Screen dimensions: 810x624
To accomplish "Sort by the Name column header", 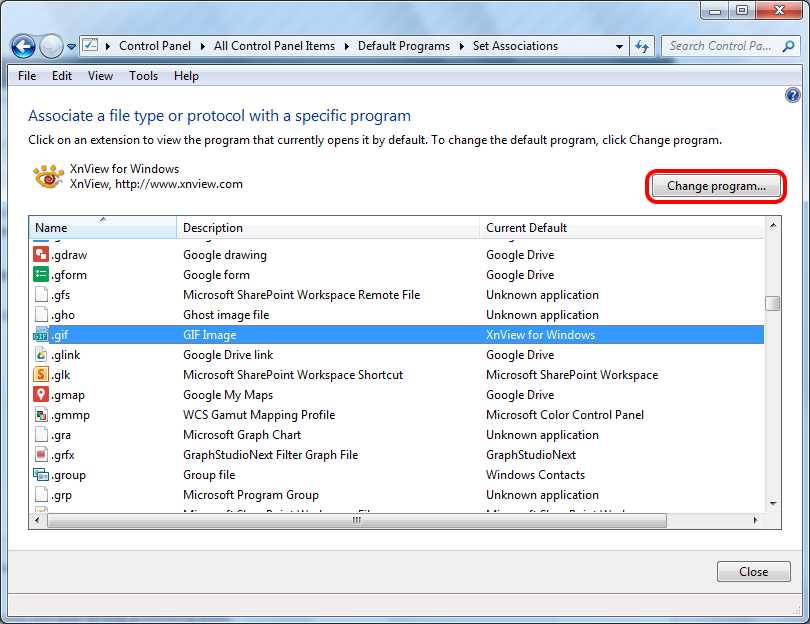I will pyautogui.click(x=103, y=228).
